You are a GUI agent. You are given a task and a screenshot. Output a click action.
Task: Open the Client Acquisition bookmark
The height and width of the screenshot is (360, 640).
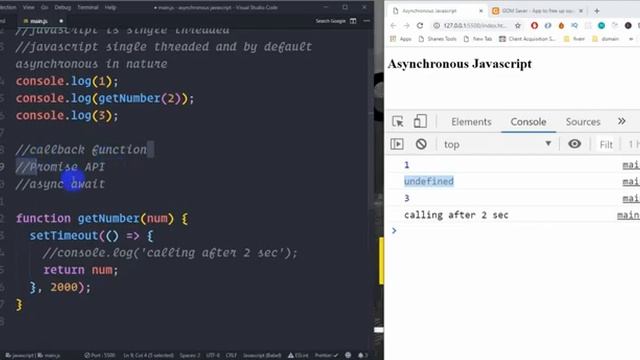tap(527, 39)
